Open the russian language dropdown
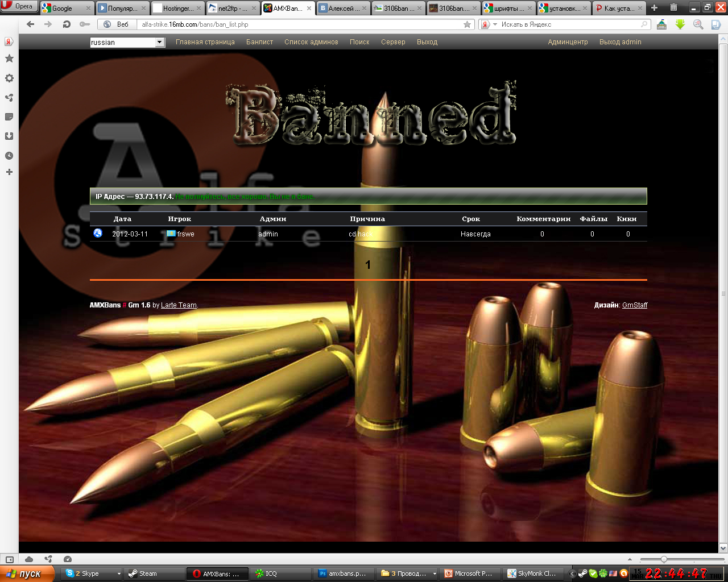 click(x=127, y=42)
